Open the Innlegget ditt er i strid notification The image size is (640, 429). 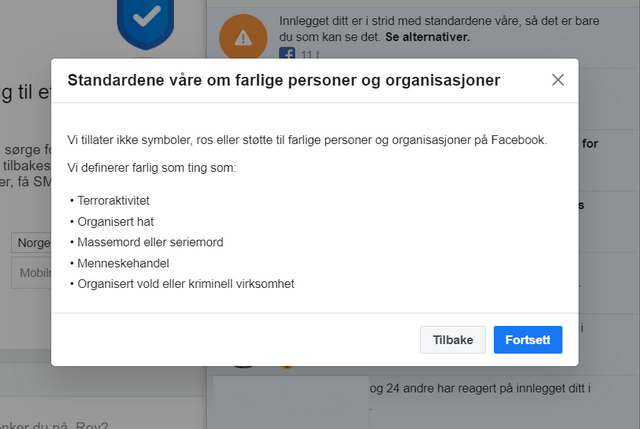439,29
